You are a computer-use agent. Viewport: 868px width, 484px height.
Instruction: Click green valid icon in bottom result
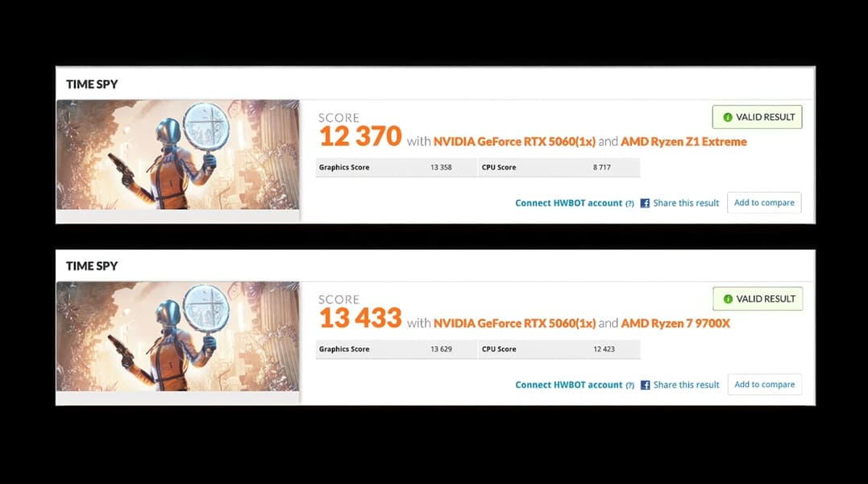[x=728, y=299]
